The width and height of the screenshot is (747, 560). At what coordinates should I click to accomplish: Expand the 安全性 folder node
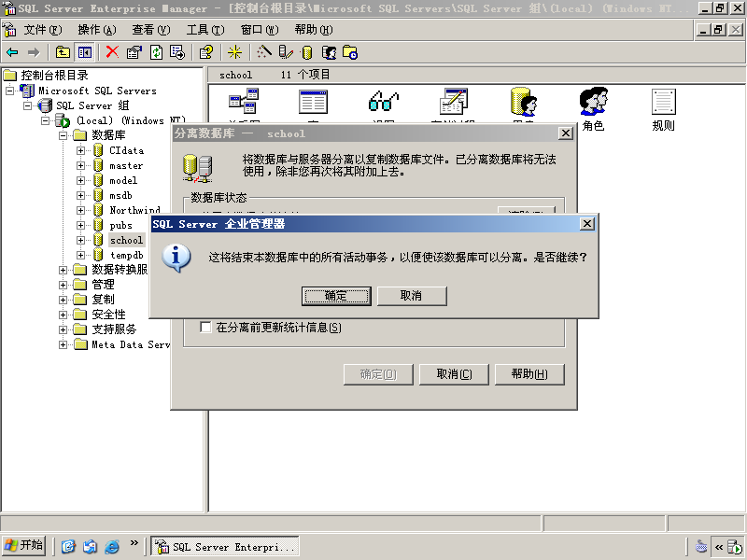tap(63, 315)
